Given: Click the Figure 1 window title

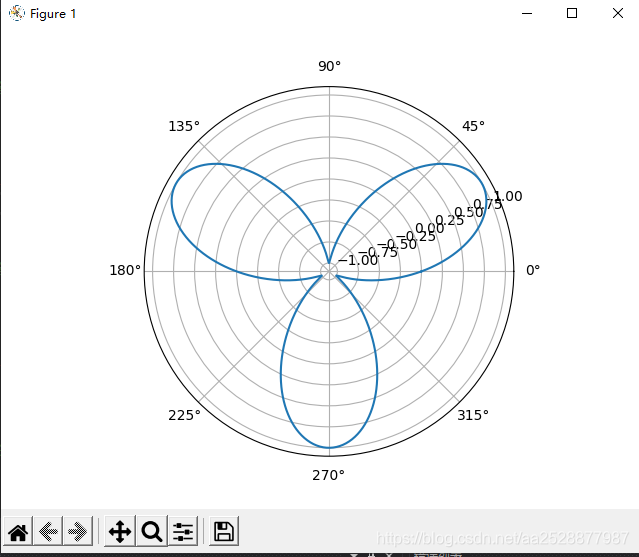Looking at the screenshot, I should [53, 14].
